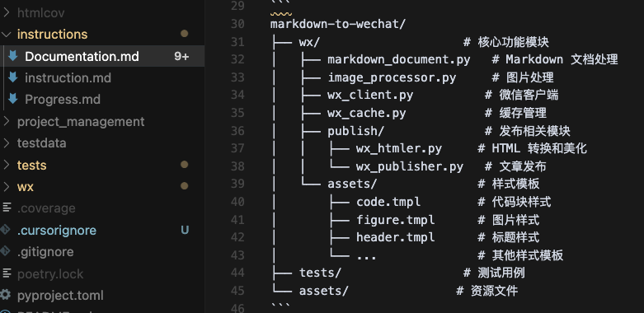Image resolution: width=644 pixels, height=313 pixels.
Task: Click wx_publisher.py in the editor
Action: click(410, 166)
